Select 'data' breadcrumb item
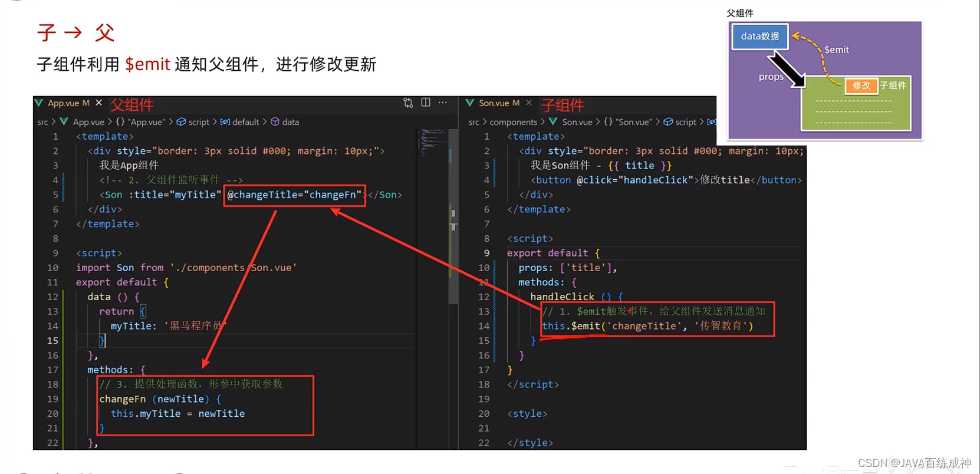 click(x=291, y=122)
